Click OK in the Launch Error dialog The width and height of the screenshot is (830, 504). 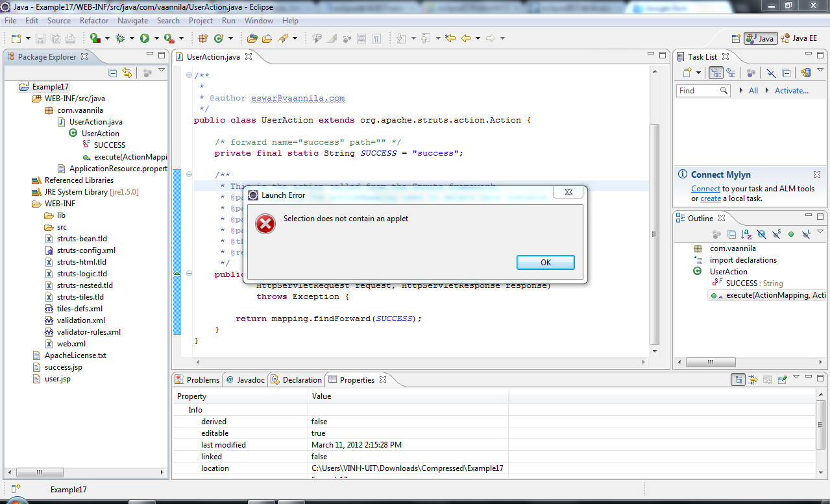545,262
